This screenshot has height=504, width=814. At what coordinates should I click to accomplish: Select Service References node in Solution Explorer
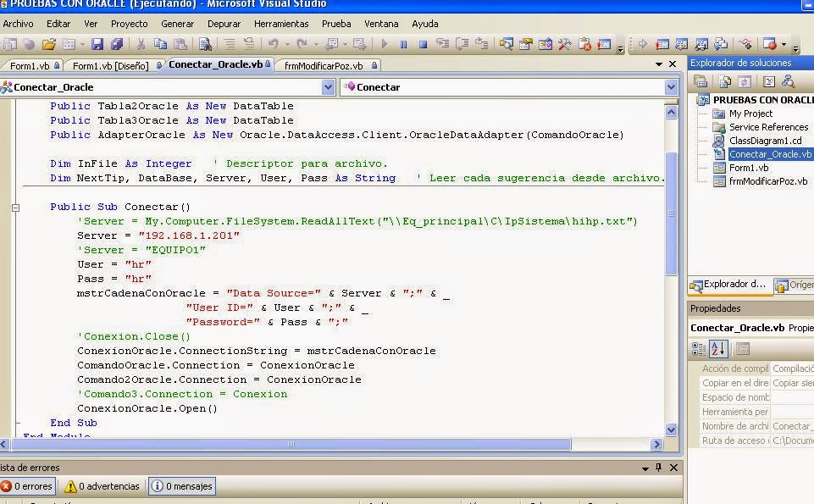click(768, 127)
